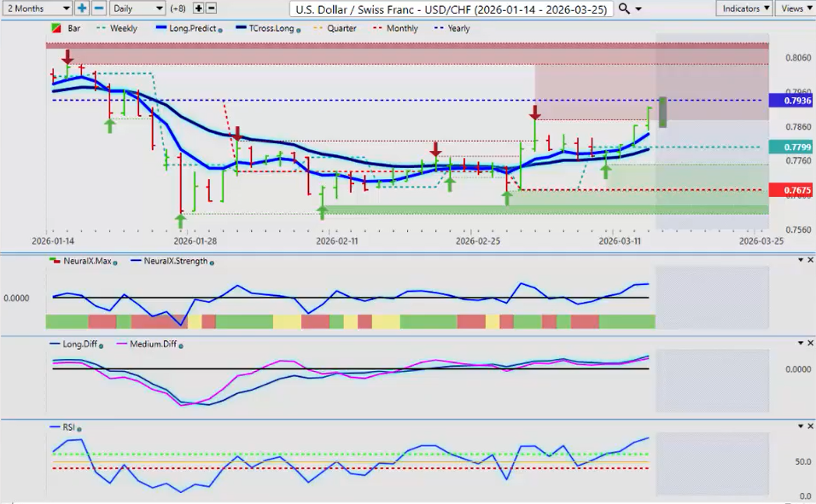
Task: Open the Views menu
Action: (796, 8)
